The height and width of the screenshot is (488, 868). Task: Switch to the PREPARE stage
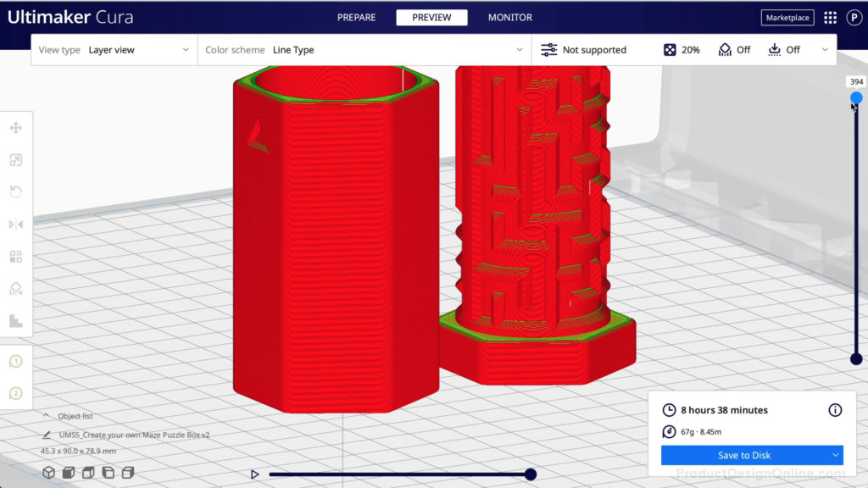click(357, 18)
